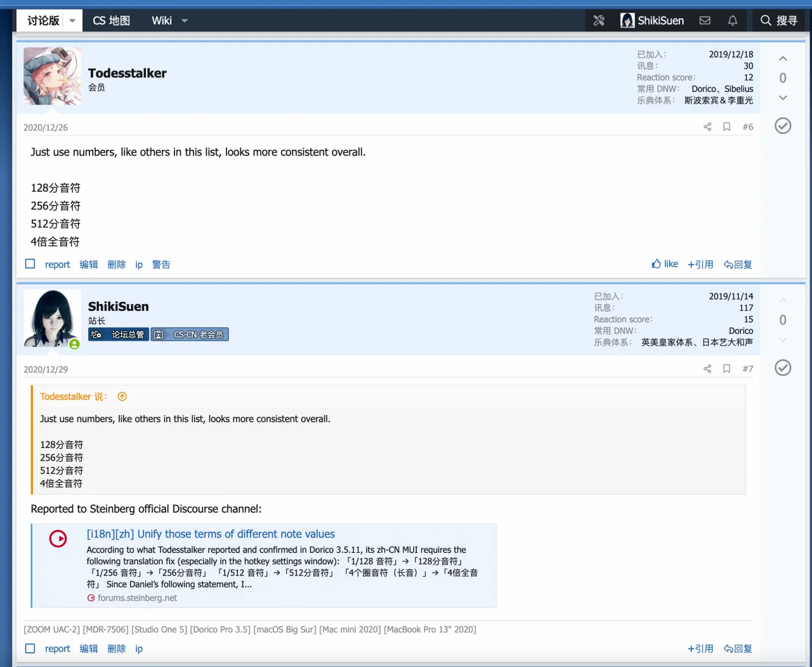Share post #6 via share icon
Viewport: 812px width, 667px height.
tap(707, 127)
